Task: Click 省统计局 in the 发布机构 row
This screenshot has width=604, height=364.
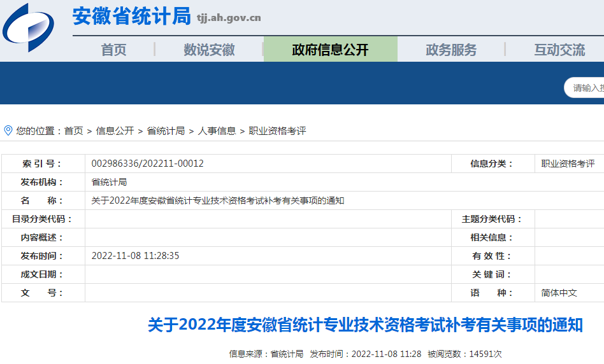Action: [x=109, y=182]
